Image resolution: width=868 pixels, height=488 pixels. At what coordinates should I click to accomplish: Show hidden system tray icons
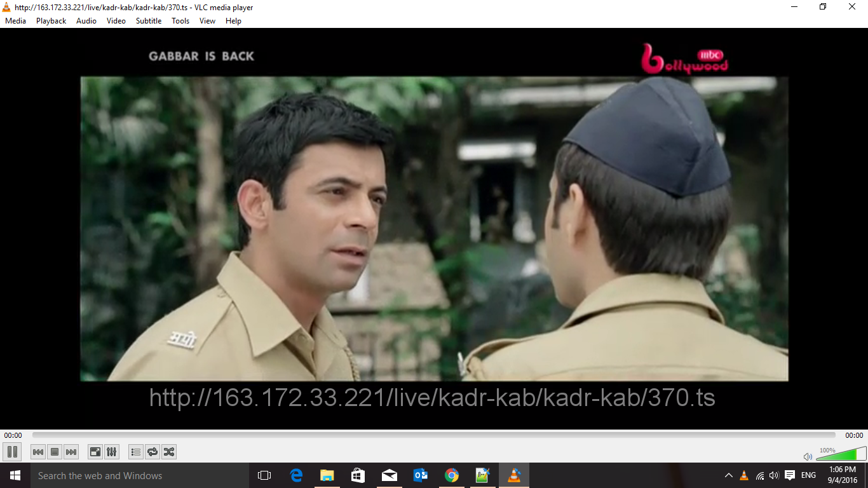coord(729,475)
